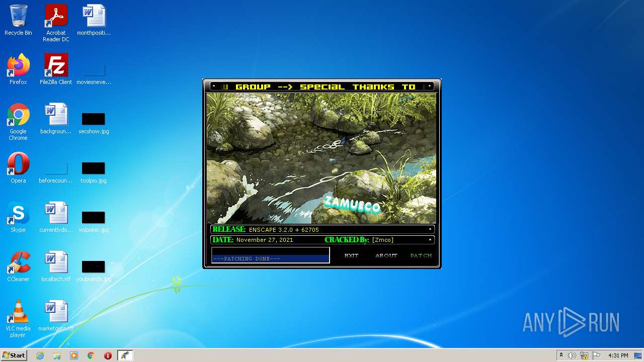Click the November 27, 2021 date text
The height and width of the screenshot is (362, 644).
(265, 240)
